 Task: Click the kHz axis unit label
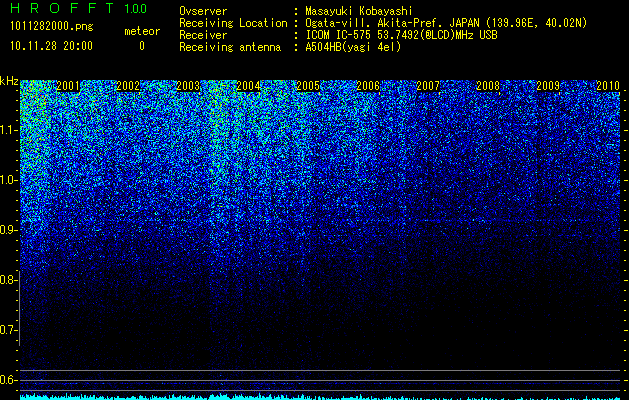click(x=9, y=81)
